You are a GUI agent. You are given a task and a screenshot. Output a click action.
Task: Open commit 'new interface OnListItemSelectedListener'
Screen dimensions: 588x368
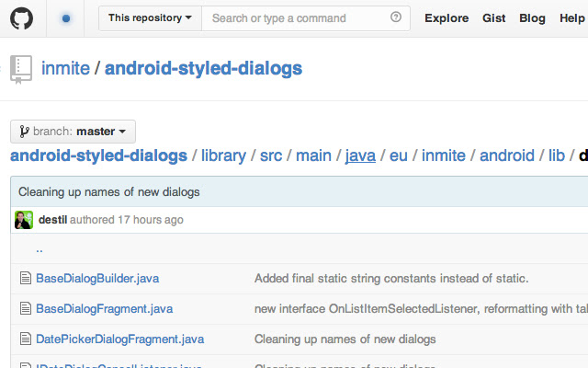coord(421,309)
